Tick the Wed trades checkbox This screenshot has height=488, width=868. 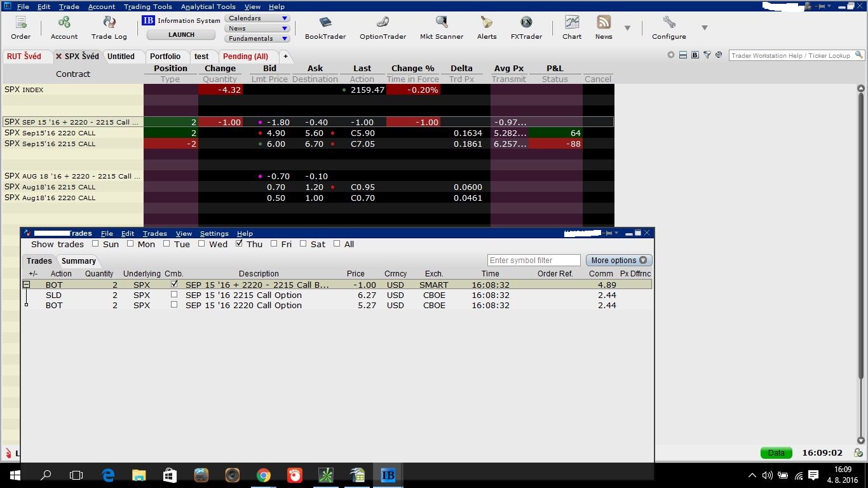pyautogui.click(x=201, y=243)
